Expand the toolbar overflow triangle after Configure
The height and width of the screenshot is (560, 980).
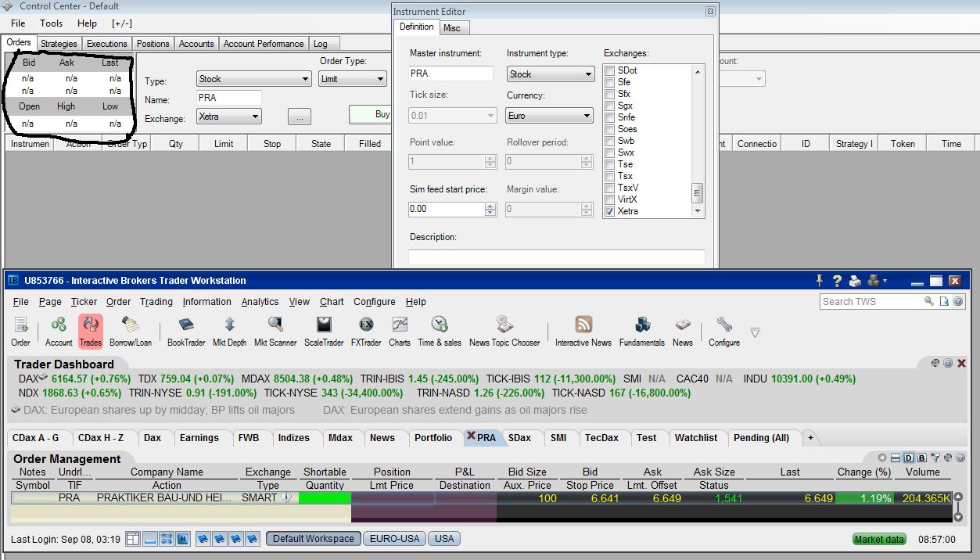755,333
